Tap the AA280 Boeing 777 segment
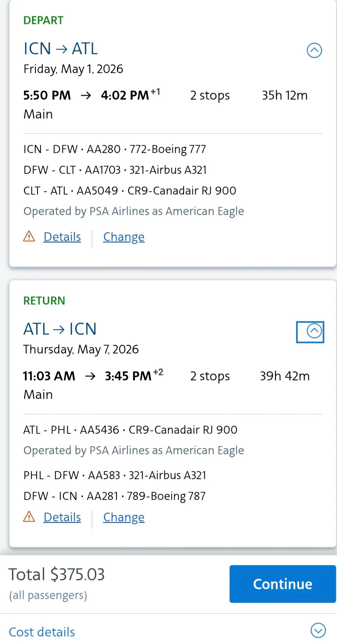The height and width of the screenshot is (644, 337). [x=115, y=149]
